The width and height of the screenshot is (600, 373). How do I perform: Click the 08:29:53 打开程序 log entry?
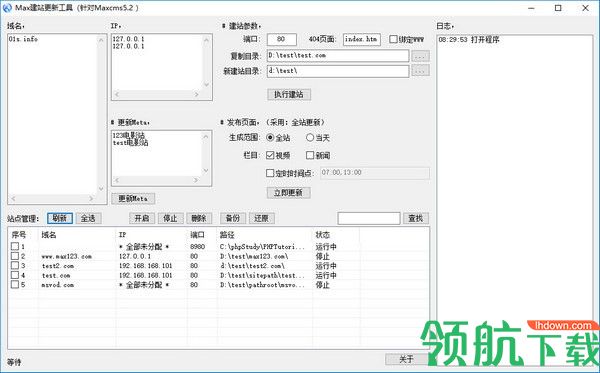point(469,40)
